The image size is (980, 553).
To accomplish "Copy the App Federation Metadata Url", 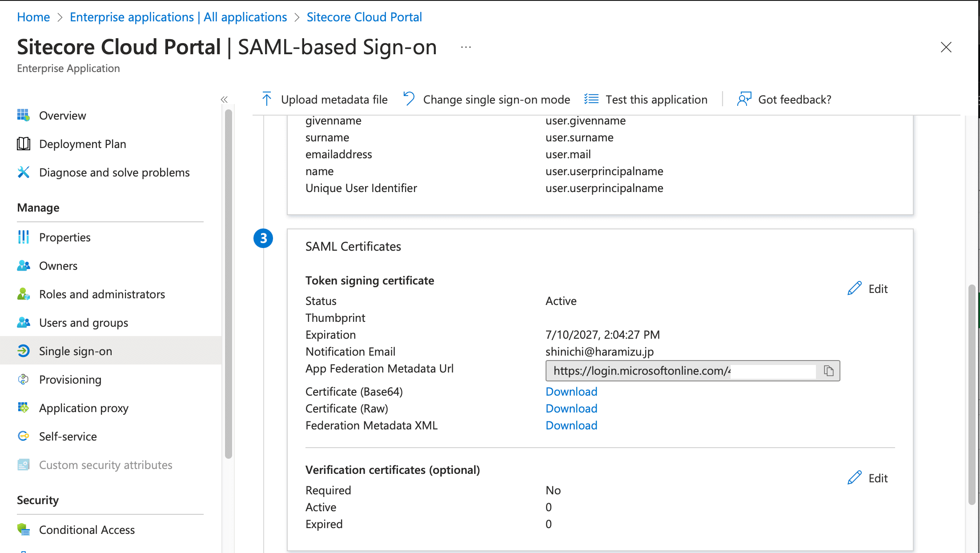I will [x=828, y=371].
